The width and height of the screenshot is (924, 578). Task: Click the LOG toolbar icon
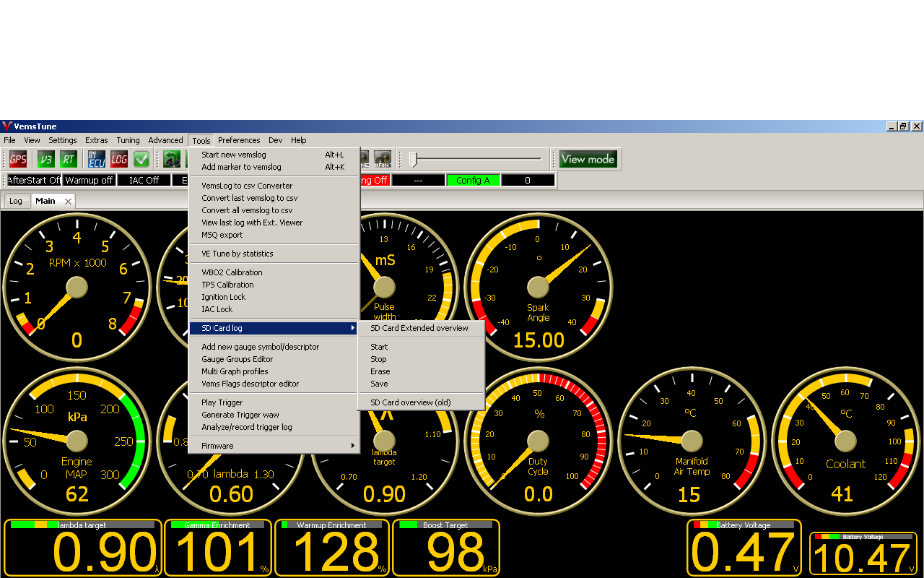[119, 159]
